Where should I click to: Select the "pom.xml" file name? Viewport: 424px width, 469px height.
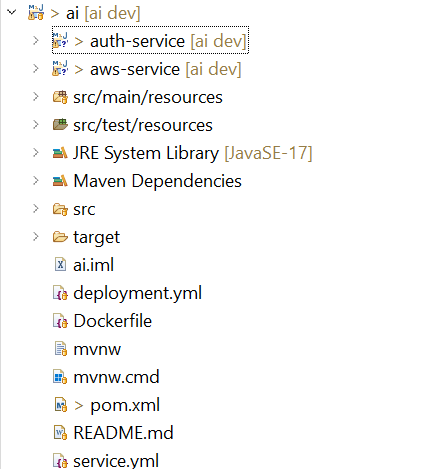pos(125,405)
